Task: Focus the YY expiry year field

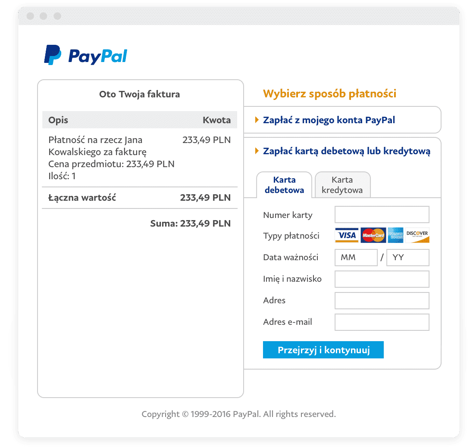Action: (408, 258)
